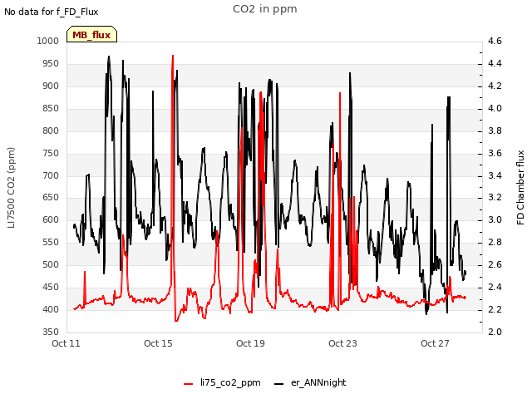Click the black er_ANNnight peak just after Oct 23
Screen dimensions: 532x399
coord(350,74)
